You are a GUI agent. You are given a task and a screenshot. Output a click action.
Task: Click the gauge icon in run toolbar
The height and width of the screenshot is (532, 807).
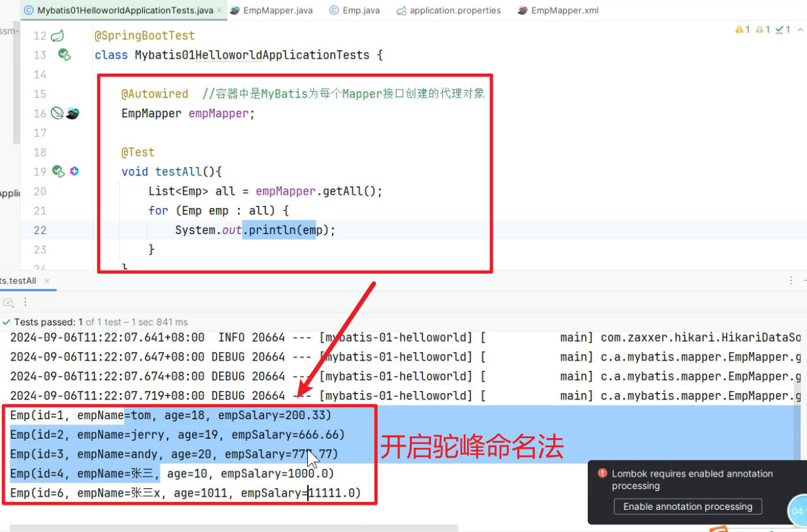click(8, 303)
